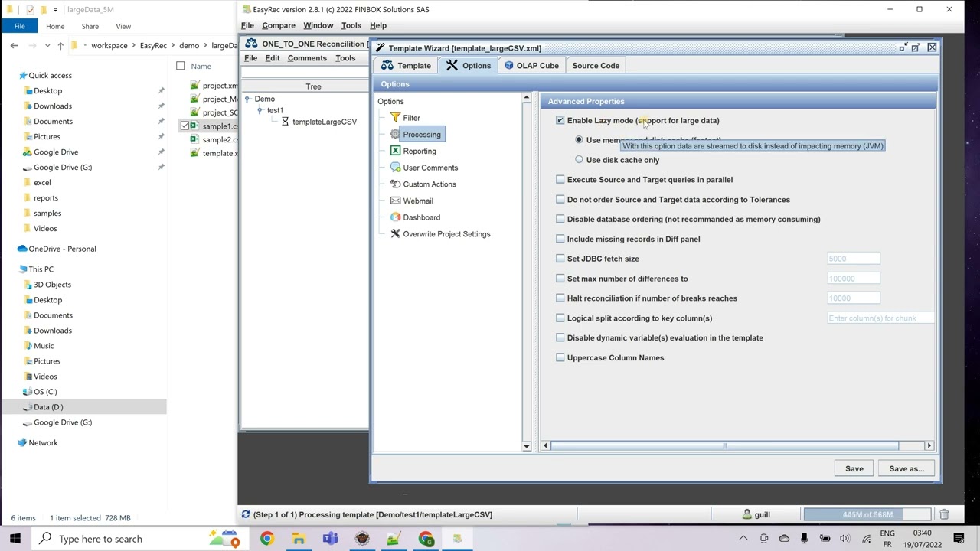
Task: Open the Webmail options icon
Action: [x=395, y=201]
